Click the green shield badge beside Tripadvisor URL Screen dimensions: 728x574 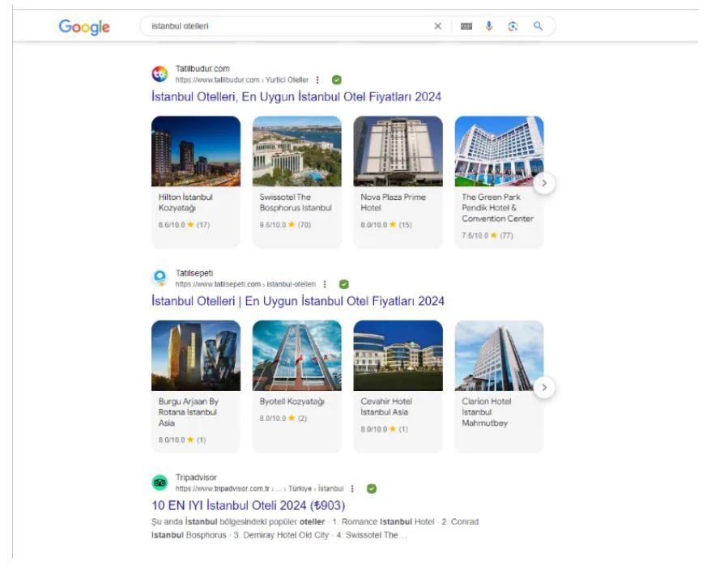(x=372, y=489)
